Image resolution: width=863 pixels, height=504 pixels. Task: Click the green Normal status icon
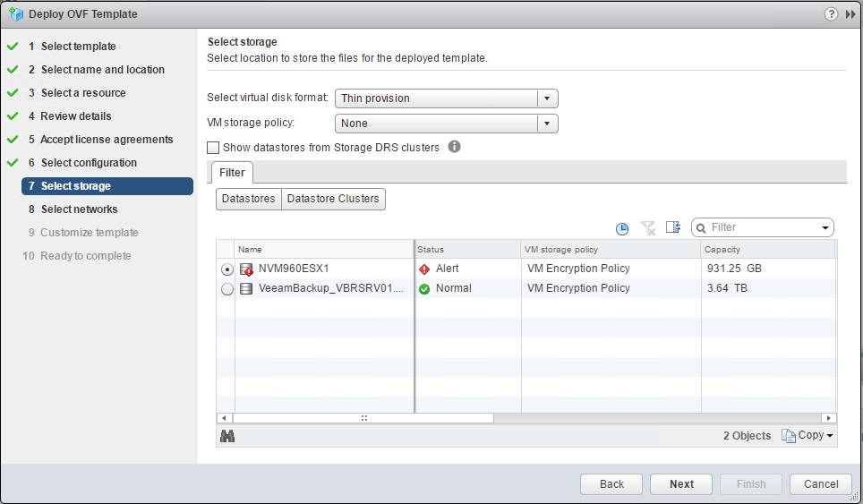tap(423, 289)
